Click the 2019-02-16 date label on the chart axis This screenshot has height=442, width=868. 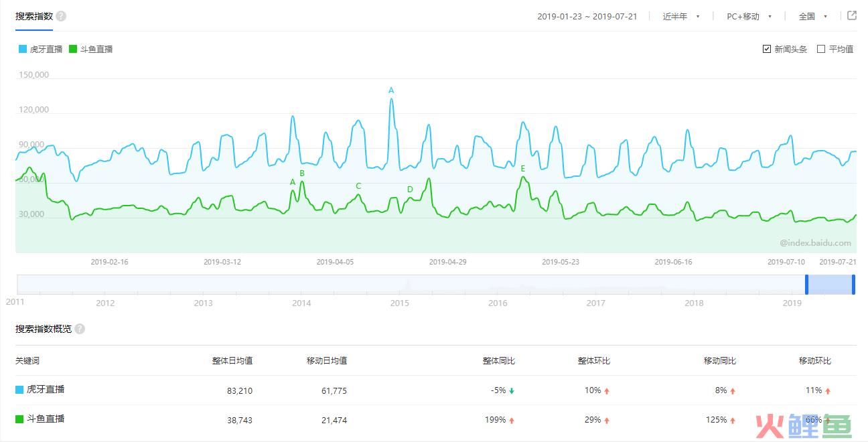coord(109,262)
